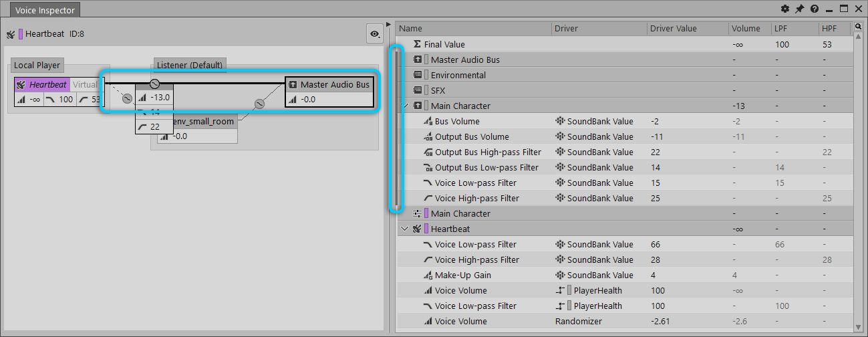Sort by the Driver column header
Viewport: 868px width, 337px height.
click(566, 29)
